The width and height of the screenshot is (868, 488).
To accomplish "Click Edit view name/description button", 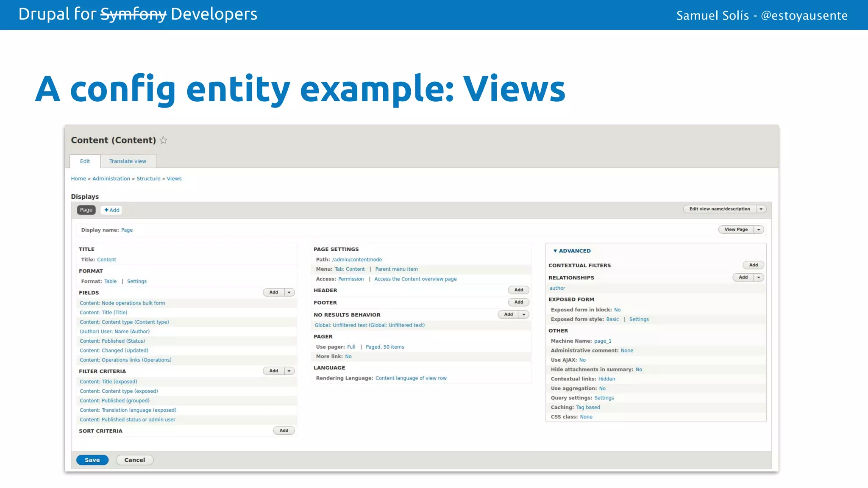I will [719, 209].
